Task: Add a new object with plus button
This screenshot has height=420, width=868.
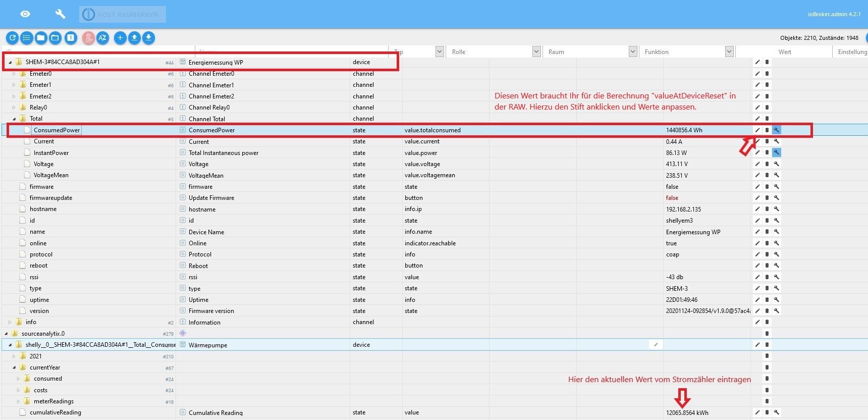Action: pos(120,37)
